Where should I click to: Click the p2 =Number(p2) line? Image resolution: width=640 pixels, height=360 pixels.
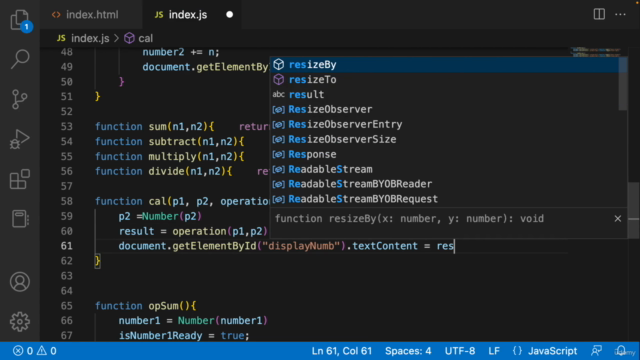pos(160,216)
